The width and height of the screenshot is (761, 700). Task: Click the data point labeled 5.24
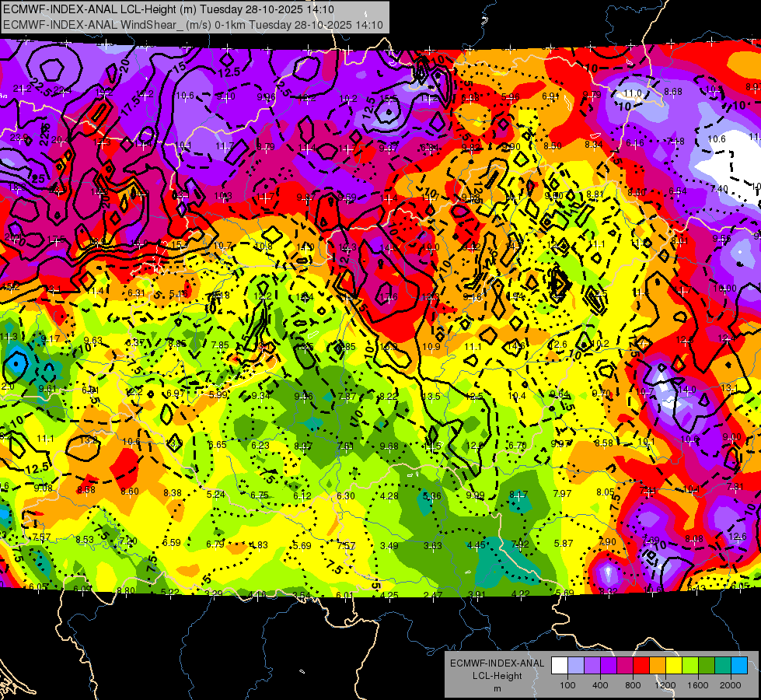215,494
